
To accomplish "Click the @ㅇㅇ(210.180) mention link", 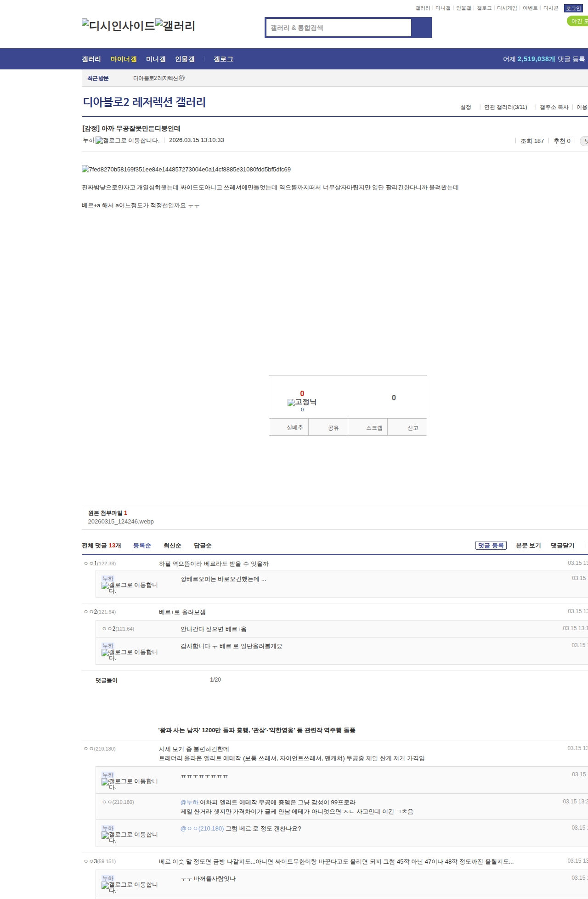I will tap(202, 829).
